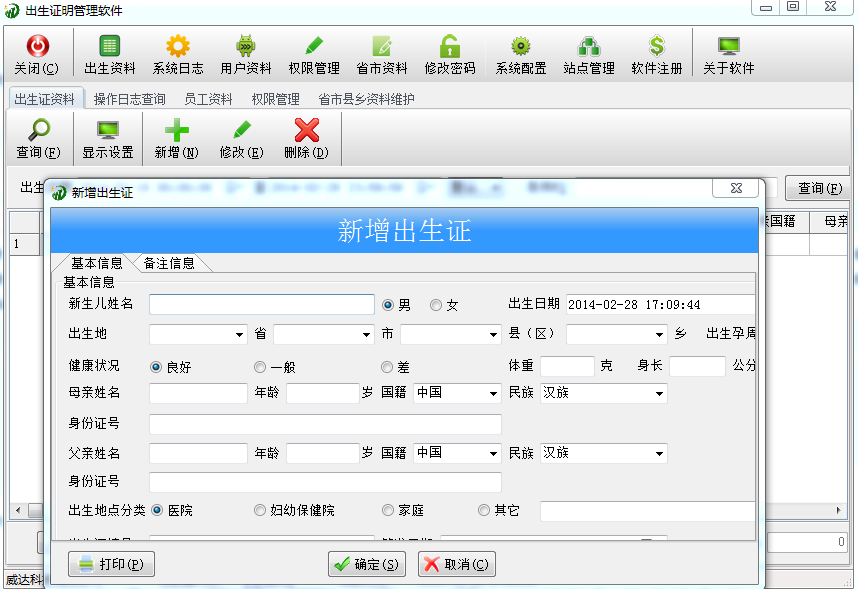Open 用户资料 android icon
The image size is (858, 589).
246,46
